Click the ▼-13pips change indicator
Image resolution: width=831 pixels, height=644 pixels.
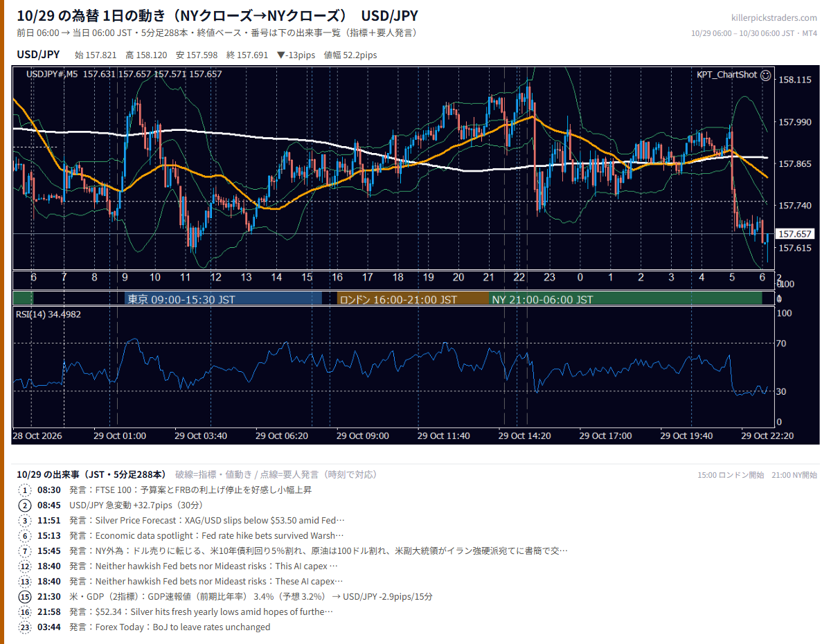click(x=296, y=55)
